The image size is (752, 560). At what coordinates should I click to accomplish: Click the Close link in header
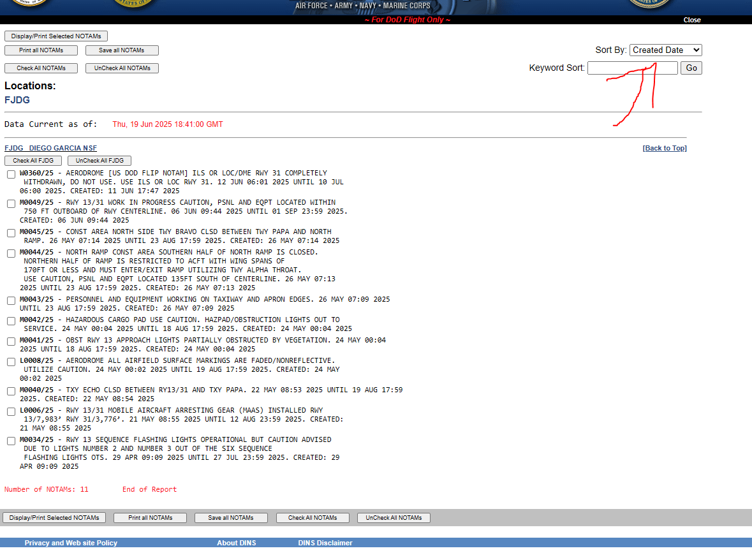point(692,20)
